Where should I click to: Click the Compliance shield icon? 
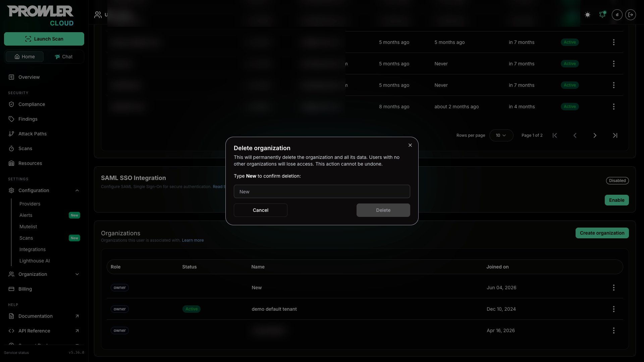pos(11,104)
